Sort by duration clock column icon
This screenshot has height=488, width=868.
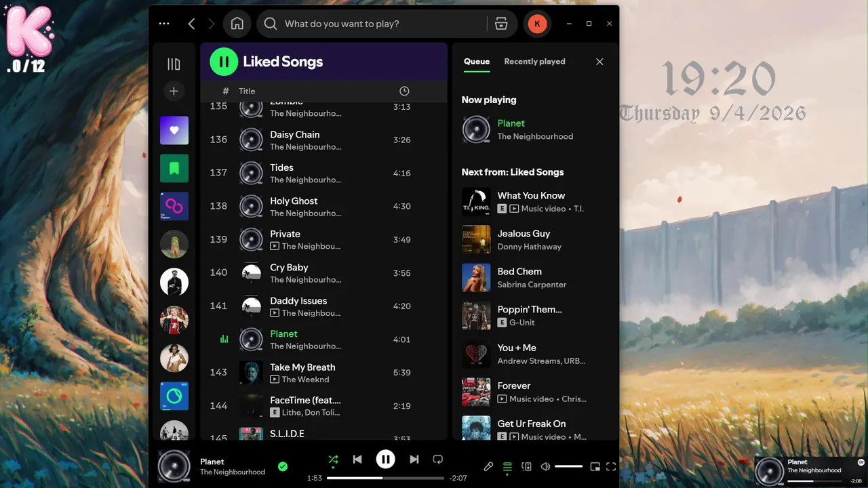pyautogui.click(x=404, y=91)
